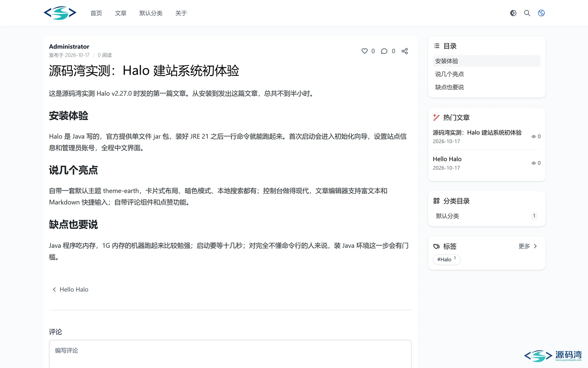Open the 关于 menu item
Image resolution: width=588 pixels, height=368 pixels.
point(181,13)
